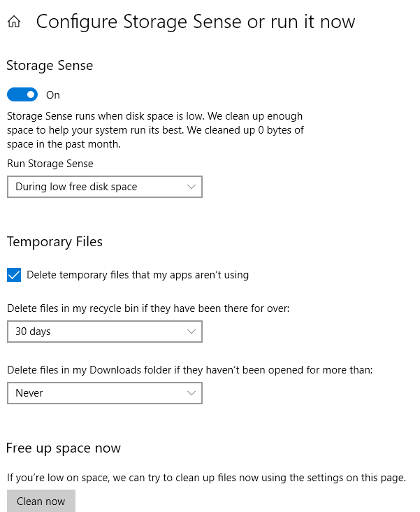Screen dimensions: 420x512
Task: Click the page title "Configure Storage Sense or run it now"
Action: 196,22
